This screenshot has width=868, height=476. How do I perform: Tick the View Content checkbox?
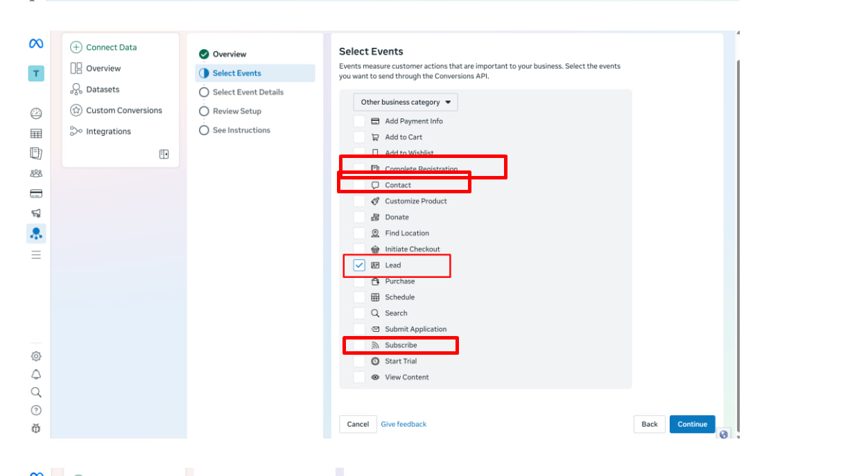coord(359,378)
